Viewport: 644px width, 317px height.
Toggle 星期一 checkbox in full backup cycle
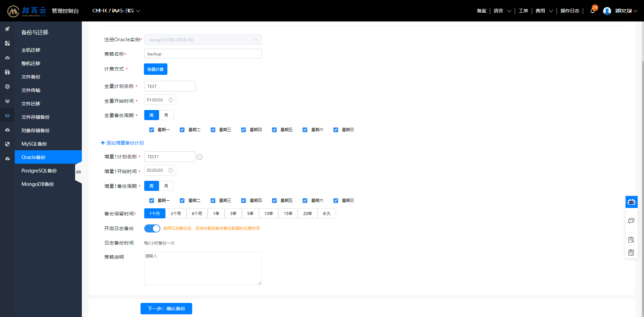tap(152, 130)
